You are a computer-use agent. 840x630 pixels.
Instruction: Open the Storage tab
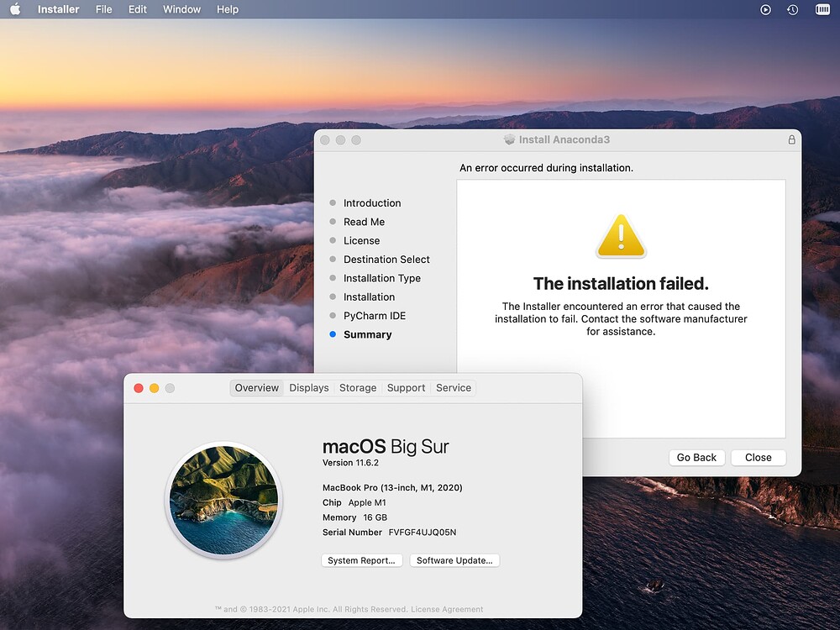358,388
